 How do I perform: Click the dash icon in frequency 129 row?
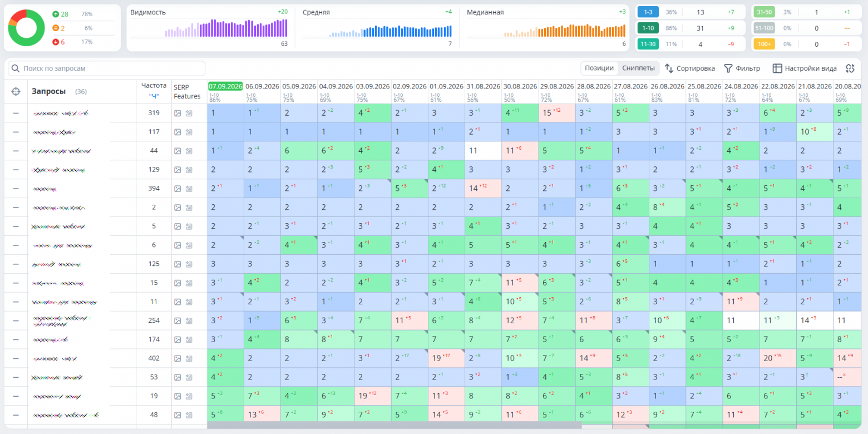[x=16, y=170]
